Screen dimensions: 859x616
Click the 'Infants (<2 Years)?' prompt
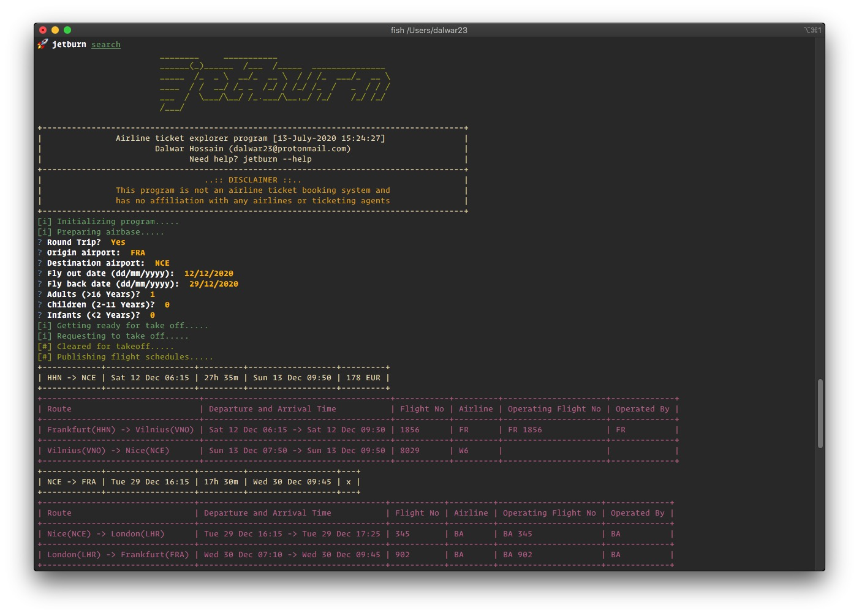point(94,315)
